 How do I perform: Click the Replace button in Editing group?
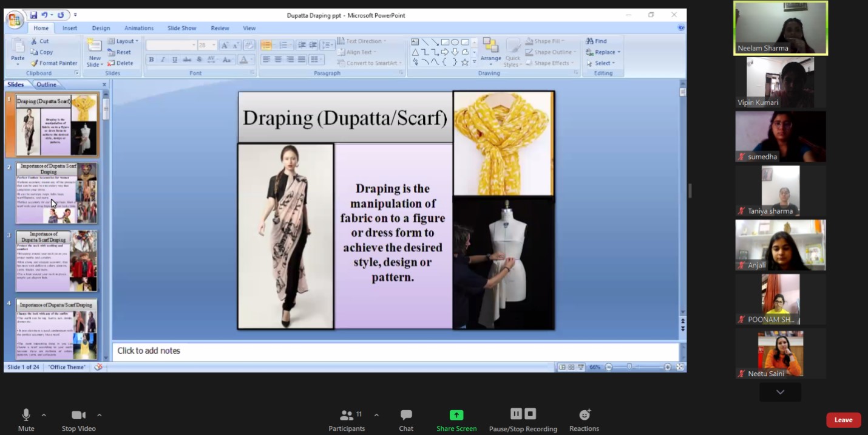[x=604, y=52]
